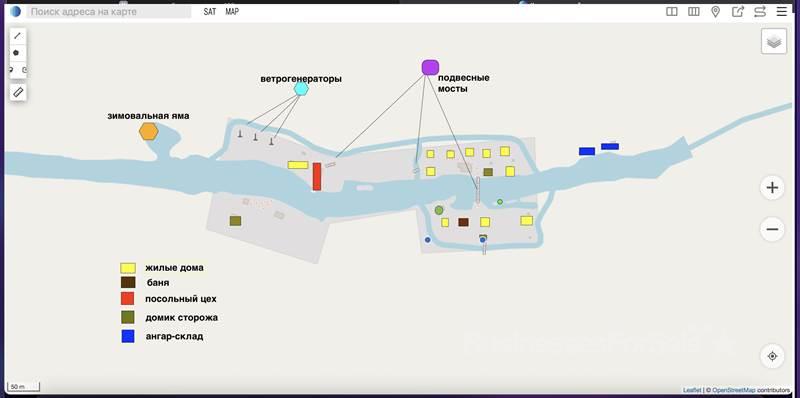Select the draw polygon tool

(16, 53)
